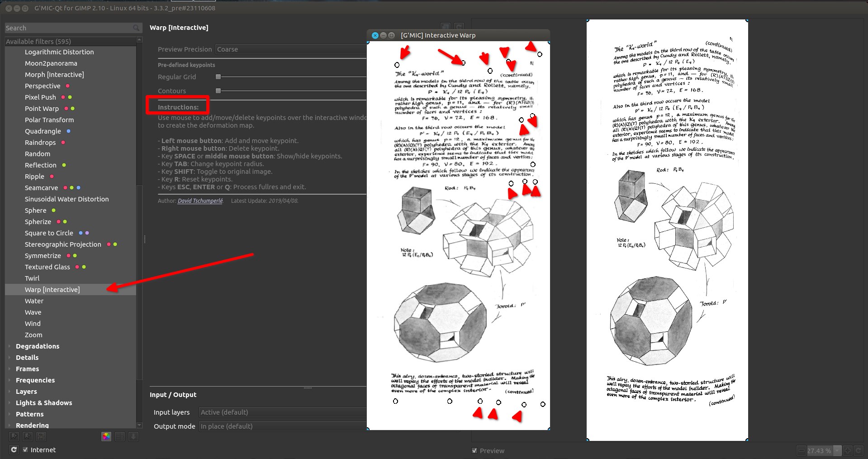Click the add fave bookmark icon
Image resolution: width=868 pixels, height=459 pixels.
pos(14,436)
